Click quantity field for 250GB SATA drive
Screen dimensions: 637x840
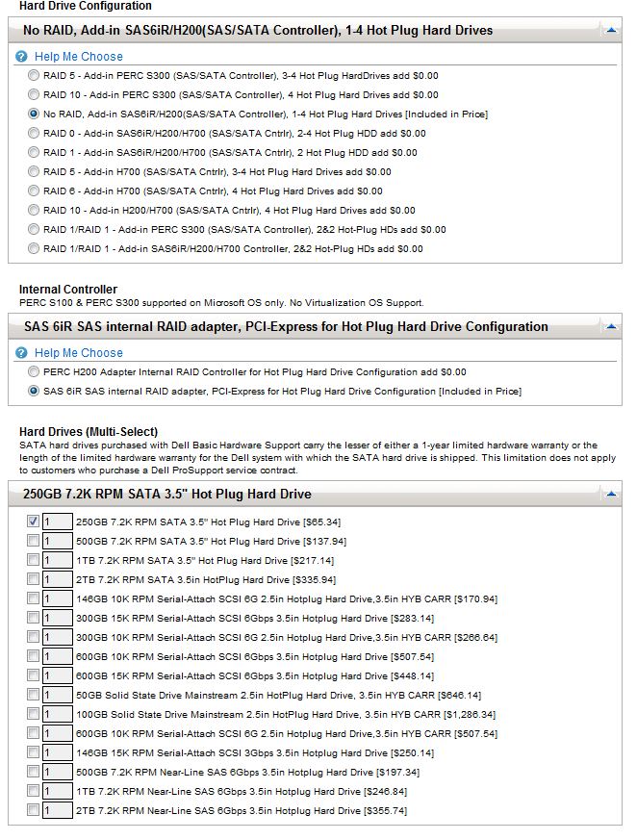coord(58,522)
